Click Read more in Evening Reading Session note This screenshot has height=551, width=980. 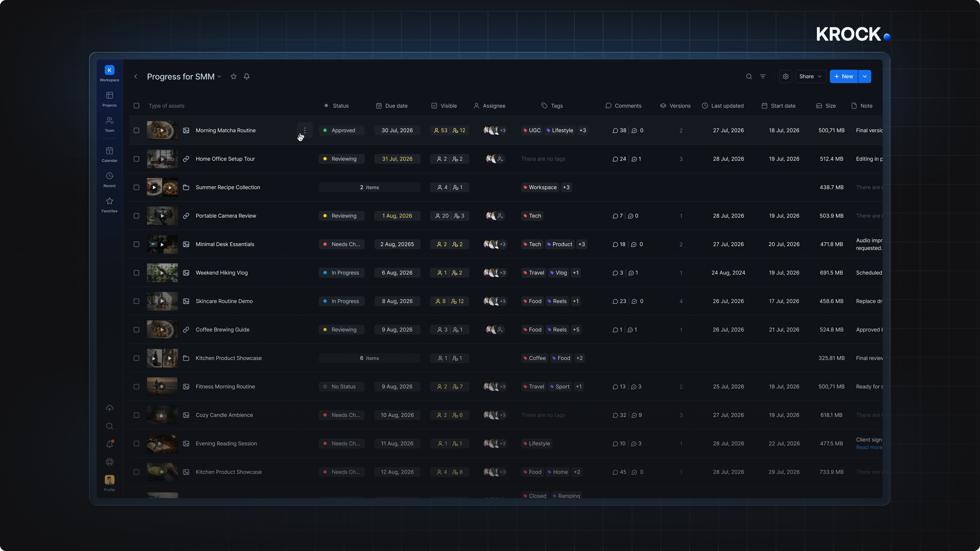pyautogui.click(x=869, y=448)
